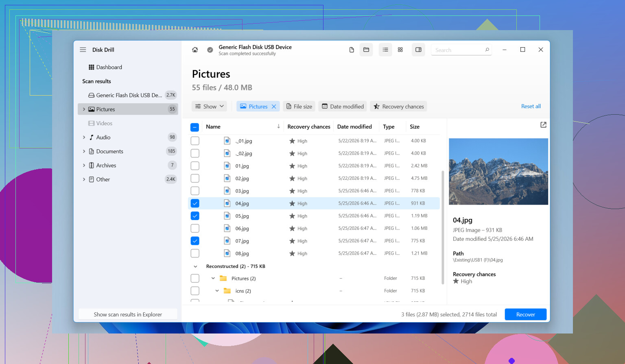Select list view layout icon
625x364 pixels.
[x=385, y=50]
